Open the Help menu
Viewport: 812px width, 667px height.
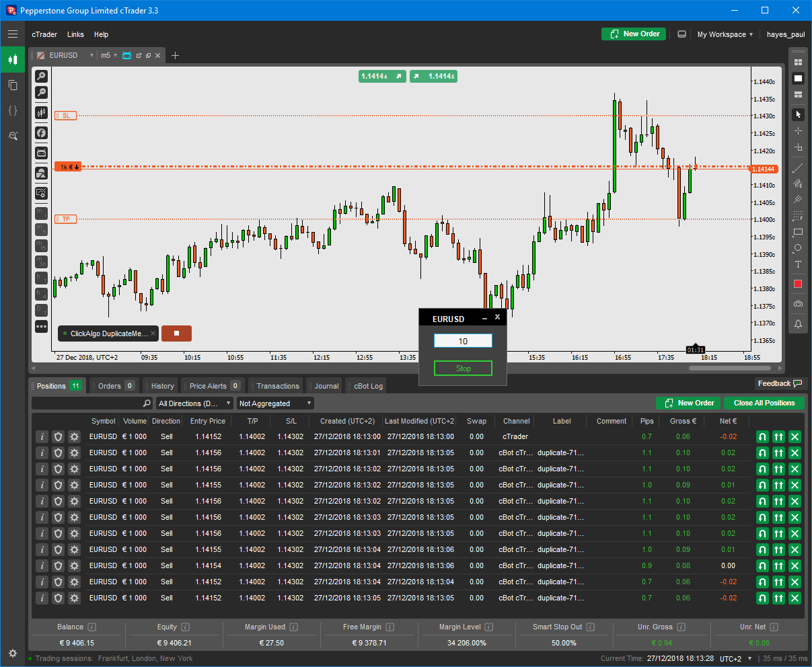tap(101, 34)
